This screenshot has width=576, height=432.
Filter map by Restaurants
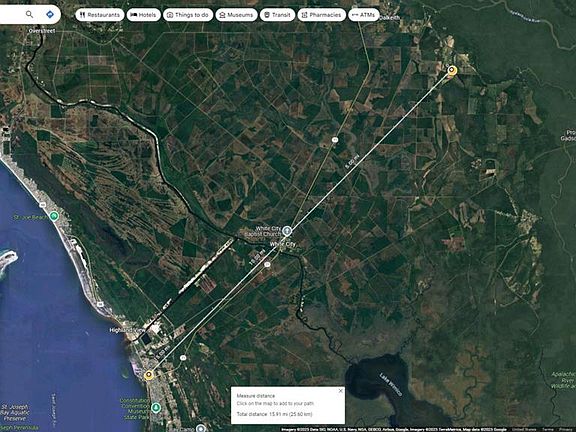(x=100, y=15)
